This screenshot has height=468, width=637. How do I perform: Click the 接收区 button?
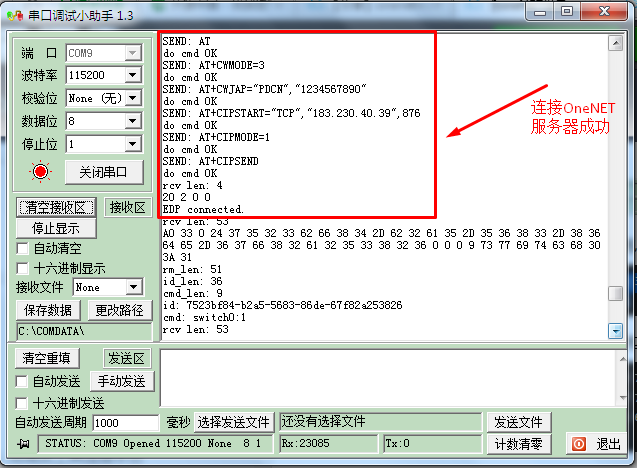click(128, 208)
